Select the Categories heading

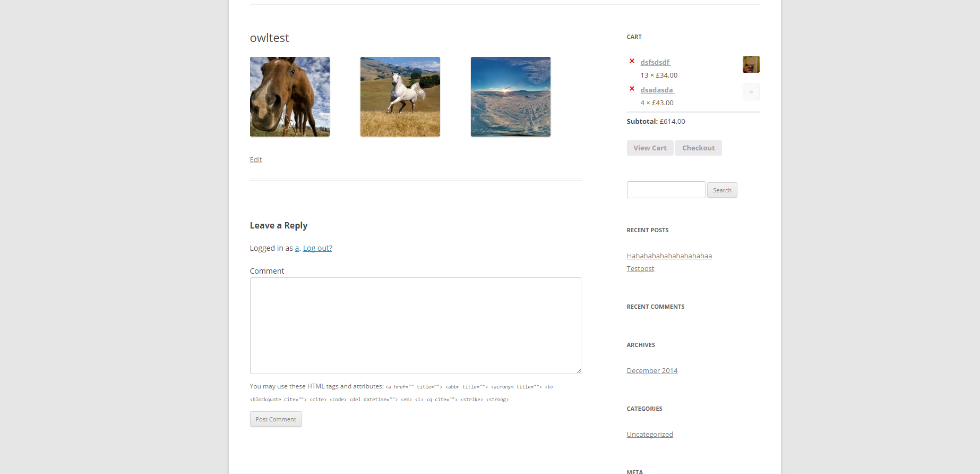644,409
